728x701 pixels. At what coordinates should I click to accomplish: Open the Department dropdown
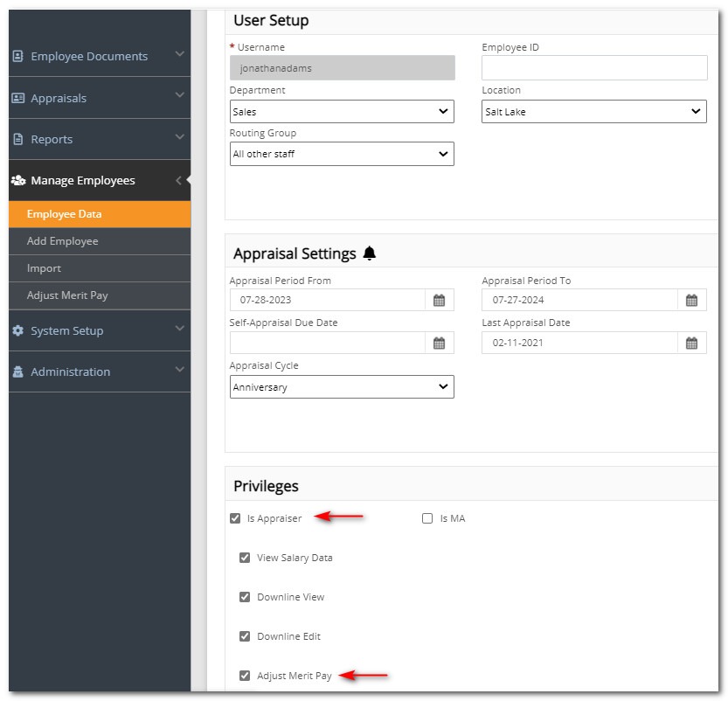[x=341, y=111]
